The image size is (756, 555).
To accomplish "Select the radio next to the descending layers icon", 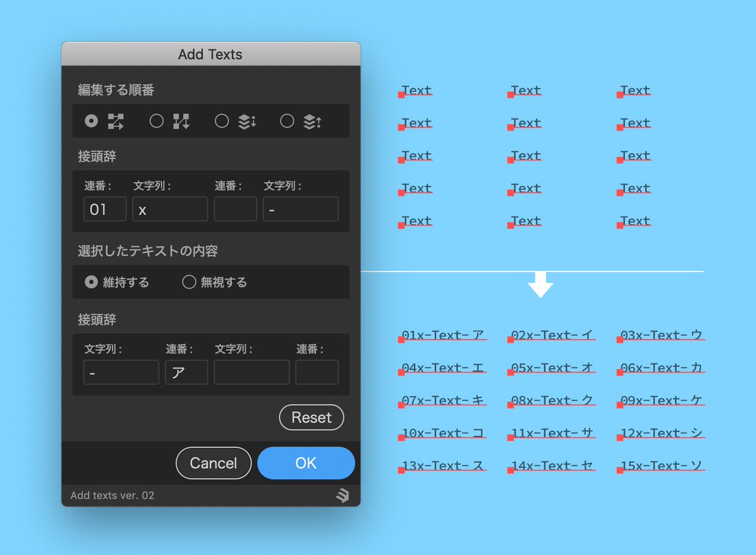I will point(222,121).
